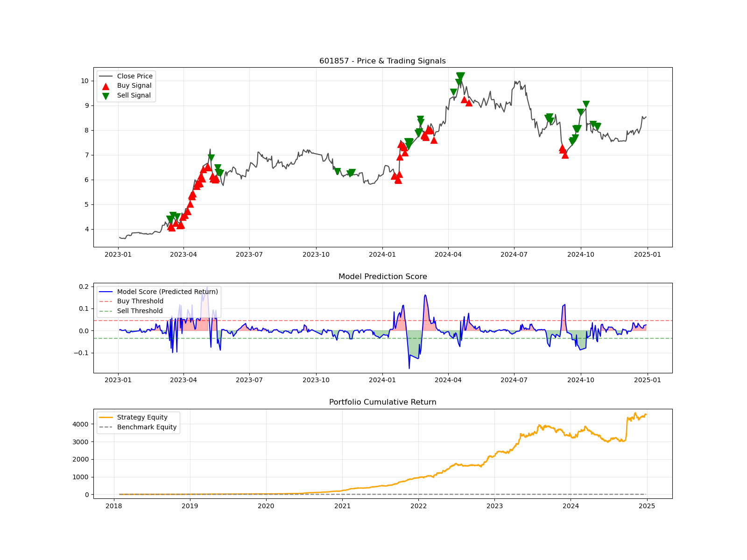747x560 pixels.
Task: Click the red buy marker cluster near 2024-01
Action: point(397,177)
